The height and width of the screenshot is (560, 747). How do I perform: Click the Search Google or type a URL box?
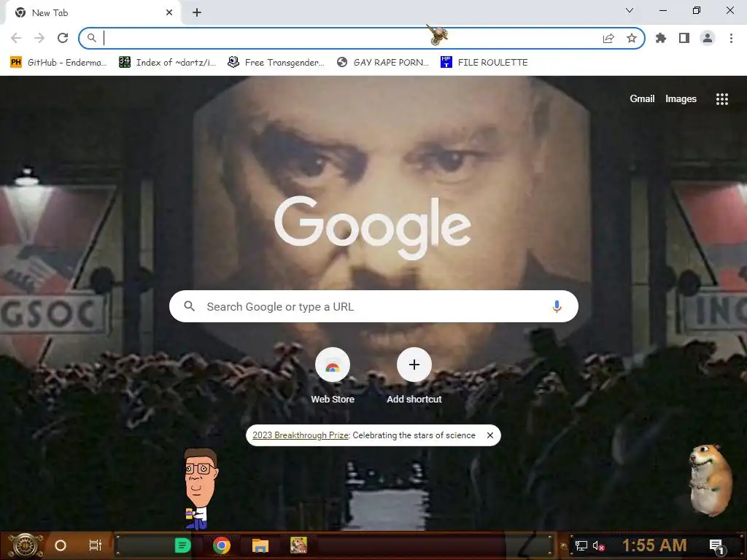(x=373, y=306)
